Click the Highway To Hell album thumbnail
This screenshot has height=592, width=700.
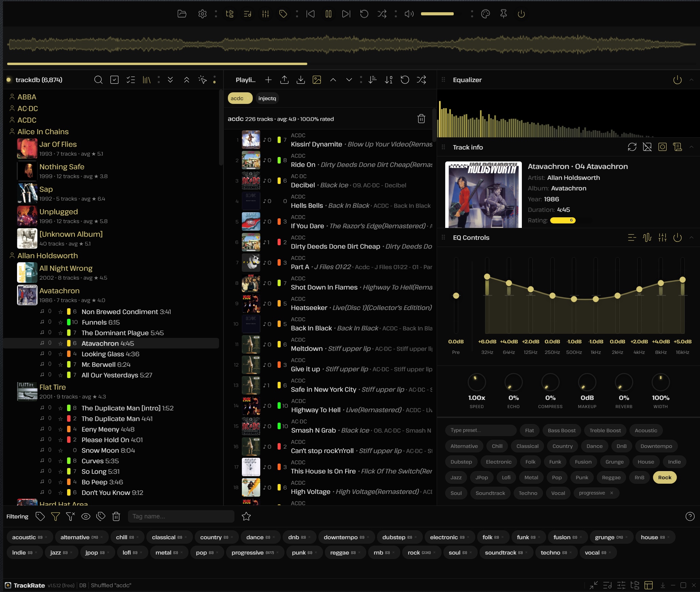point(251,406)
